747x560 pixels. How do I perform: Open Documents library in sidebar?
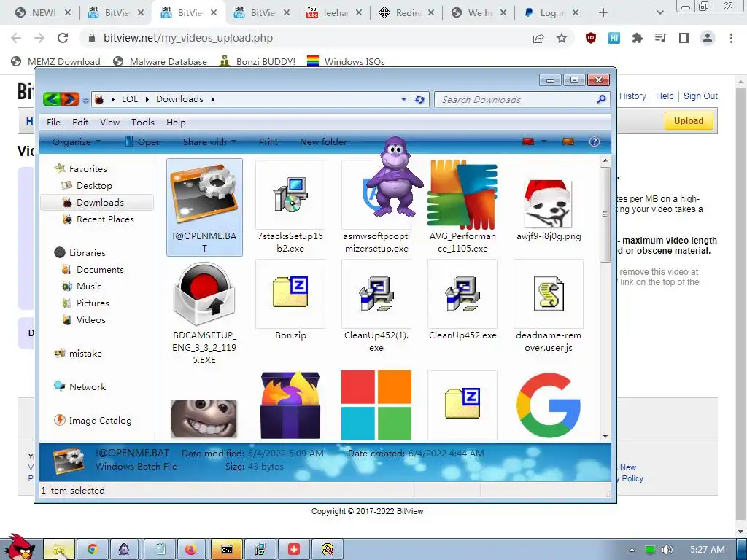[100, 270]
